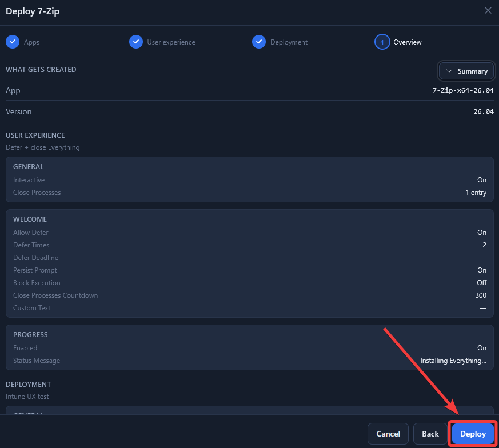This screenshot has height=448, width=499.
Task: Click the Interactive row value On
Action: [x=481, y=180]
